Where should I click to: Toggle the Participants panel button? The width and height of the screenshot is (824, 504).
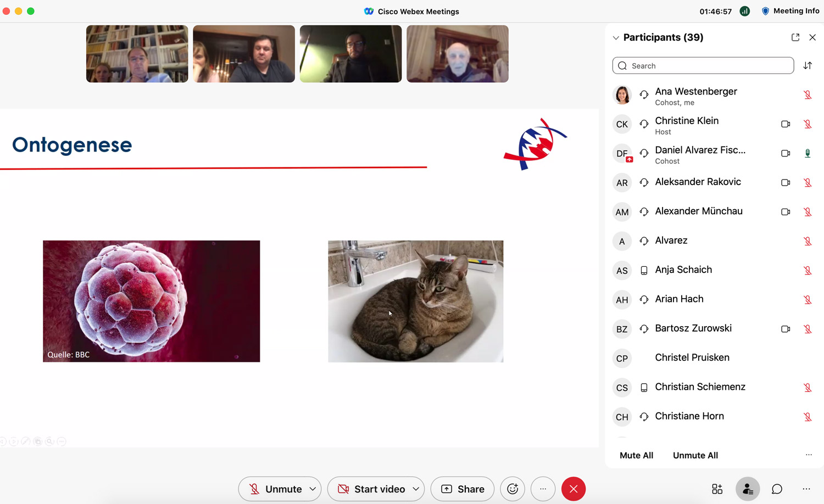tap(748, 489)
